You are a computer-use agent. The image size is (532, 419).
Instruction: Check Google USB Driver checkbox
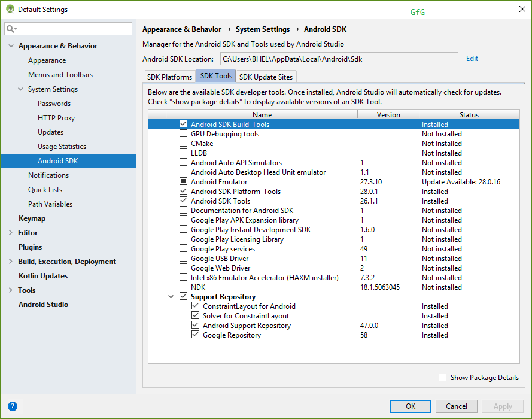[x=183, y=258]
